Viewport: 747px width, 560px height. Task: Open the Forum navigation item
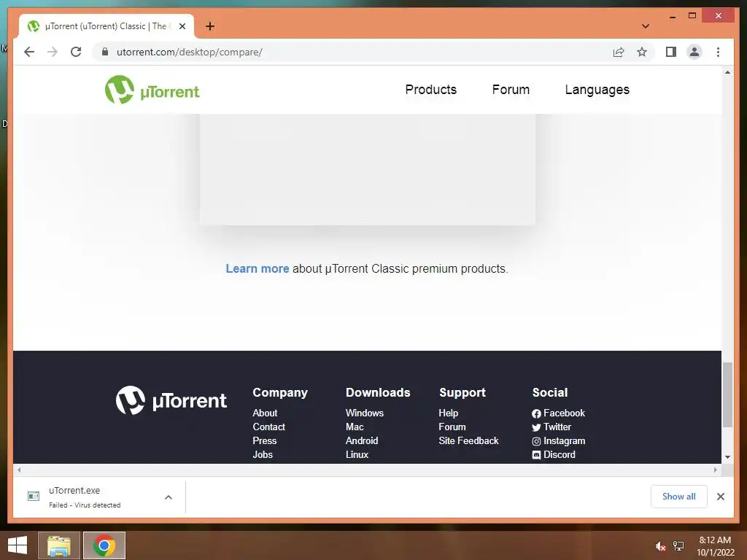tap(511, 90)
